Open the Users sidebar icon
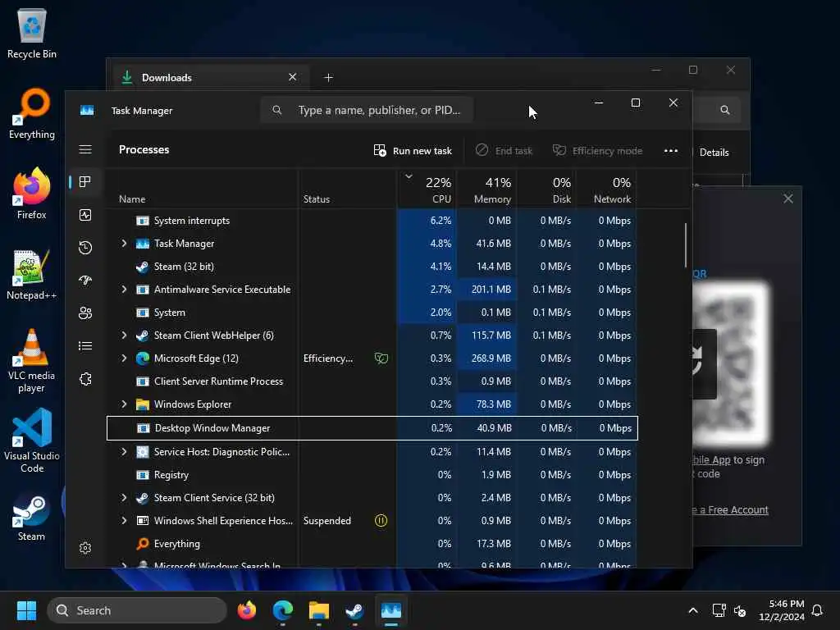 (x=85, y=313)
